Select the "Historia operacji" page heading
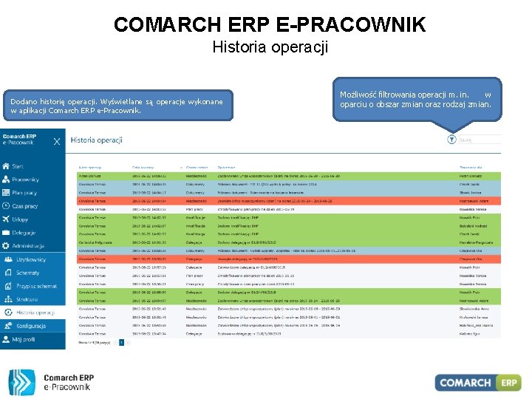The width and height of the screenshot is (532, 399). point(96,140)
